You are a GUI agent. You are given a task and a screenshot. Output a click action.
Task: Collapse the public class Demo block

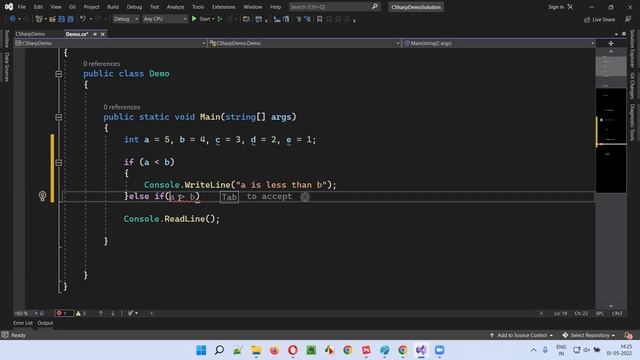58,74
